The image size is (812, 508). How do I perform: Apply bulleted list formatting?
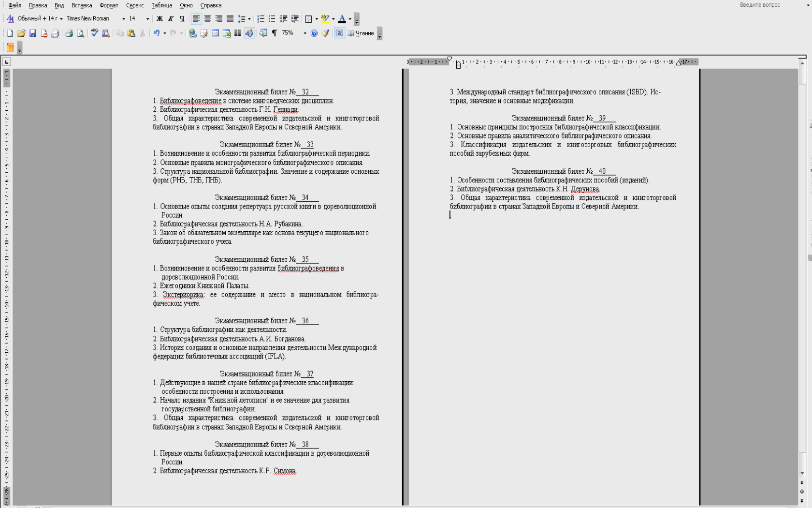[x=272, y=19]
